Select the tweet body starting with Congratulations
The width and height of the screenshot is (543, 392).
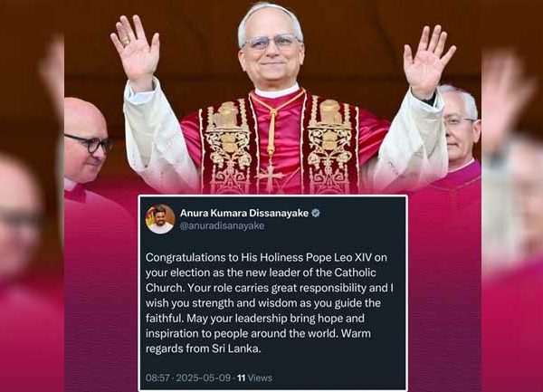(x=270, y=303)
